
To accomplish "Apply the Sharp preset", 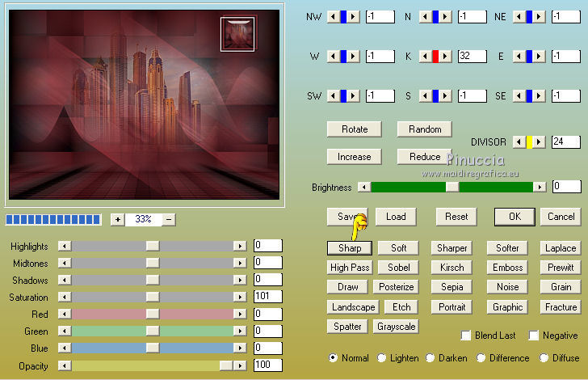I will pos(350,248).
